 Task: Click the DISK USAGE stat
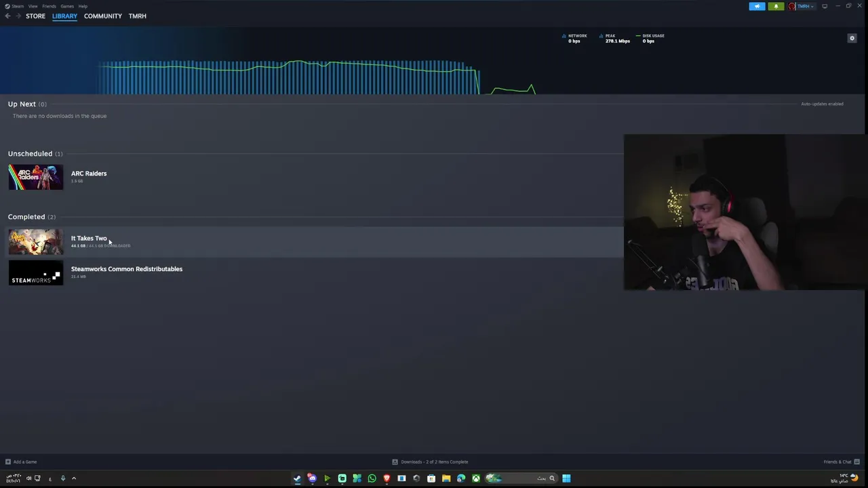650,38
